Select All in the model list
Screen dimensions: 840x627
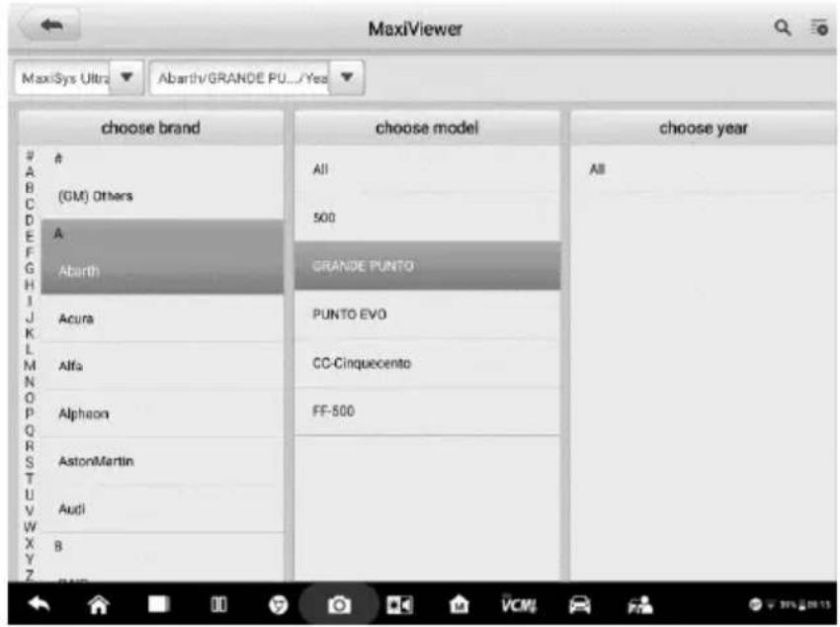pyautogui.click(x=428, y=169)
